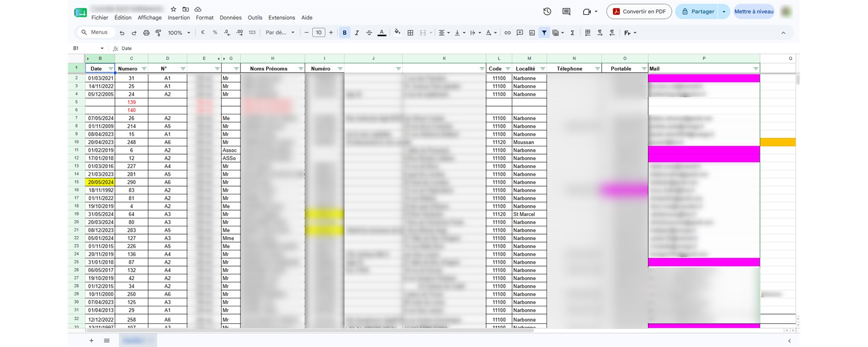Open version history clock icon

click(x=547, y=12)
